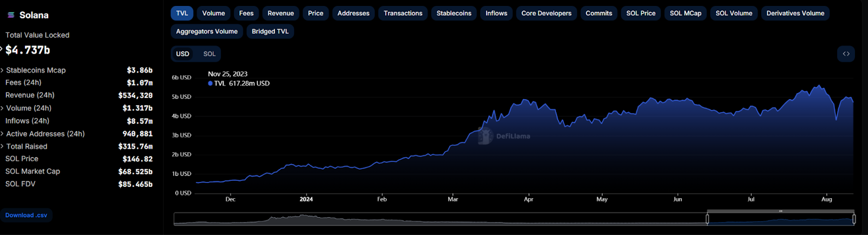Click the Solana logo icon
Image resolution: width=868 pixels, height=235 pixels.
11,15
